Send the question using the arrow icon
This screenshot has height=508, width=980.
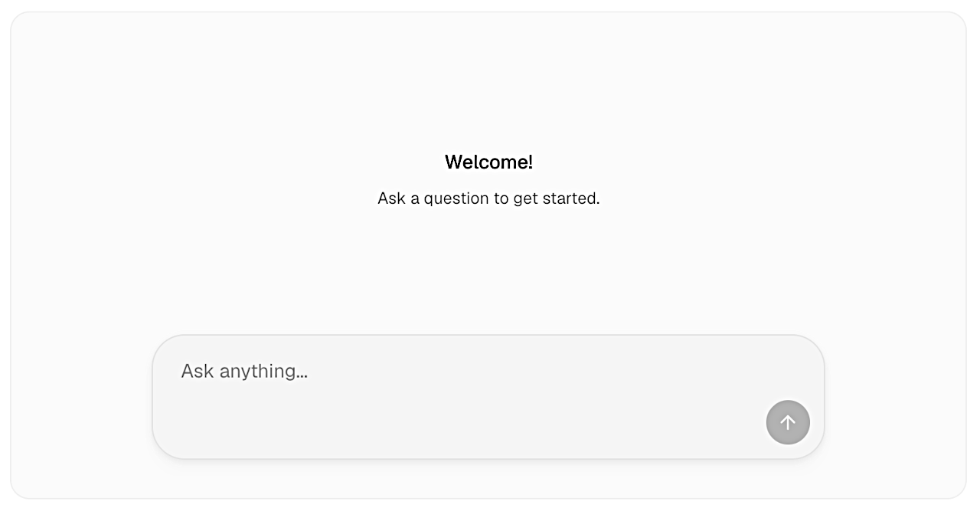coord(788,422)
